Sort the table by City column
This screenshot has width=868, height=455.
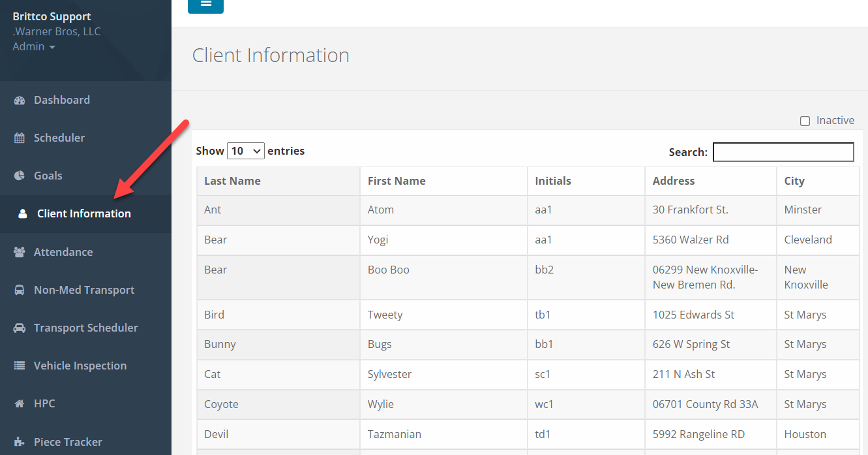[x=794, y=181]
